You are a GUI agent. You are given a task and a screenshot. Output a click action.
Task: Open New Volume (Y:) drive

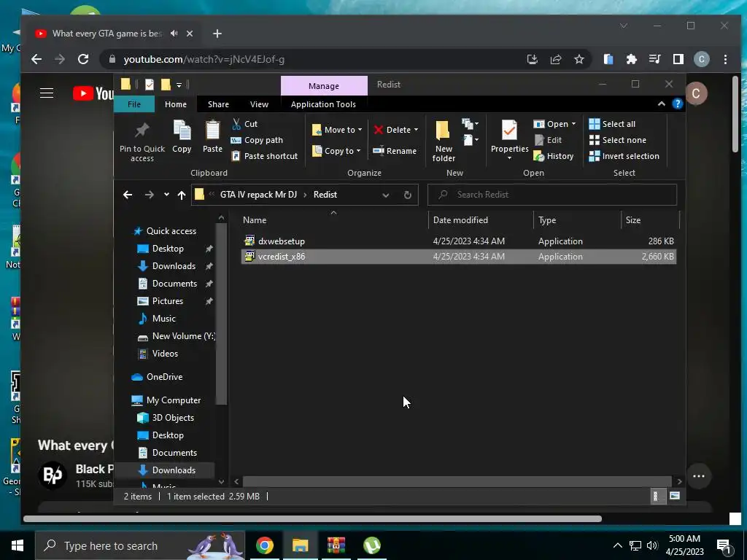(177, 336)
